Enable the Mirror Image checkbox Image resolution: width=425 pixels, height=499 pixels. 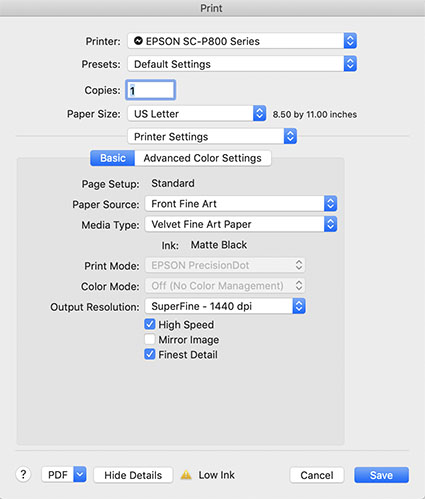(150, 339)
